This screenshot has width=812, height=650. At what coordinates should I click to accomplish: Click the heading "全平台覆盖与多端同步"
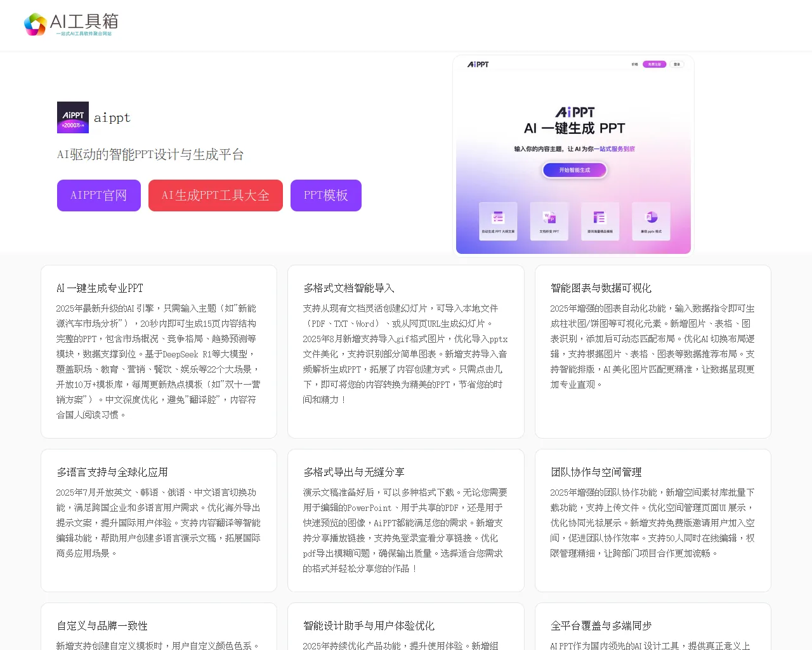tap(601, 626)
